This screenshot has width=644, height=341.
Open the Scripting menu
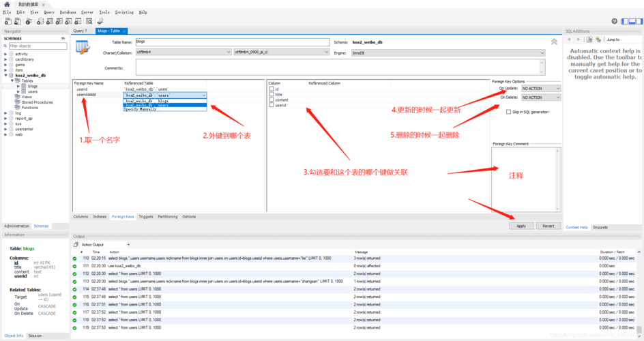click(124, 12)
